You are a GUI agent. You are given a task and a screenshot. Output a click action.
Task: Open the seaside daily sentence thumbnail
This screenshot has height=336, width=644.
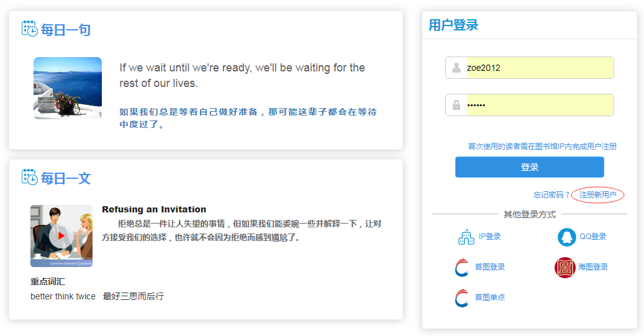[67, 88]
